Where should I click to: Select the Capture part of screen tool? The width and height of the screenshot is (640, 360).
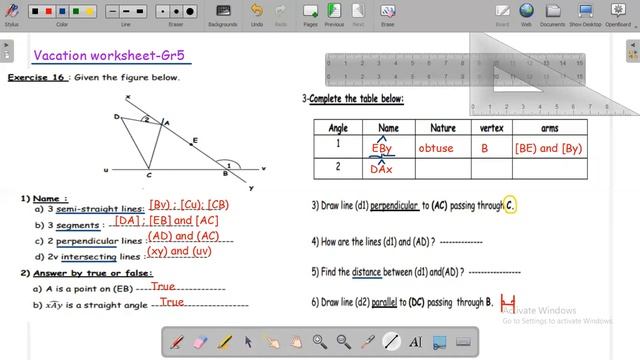pyautogui.click(x=439, y=342)
